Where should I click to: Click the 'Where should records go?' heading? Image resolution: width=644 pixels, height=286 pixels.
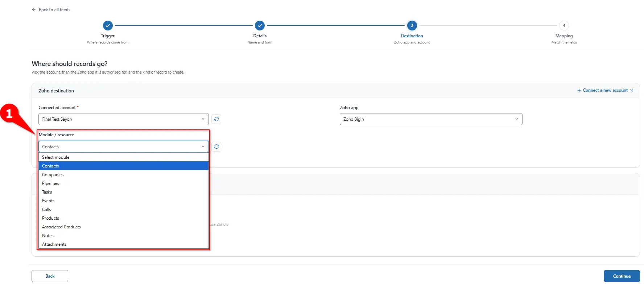pos(70,64)
